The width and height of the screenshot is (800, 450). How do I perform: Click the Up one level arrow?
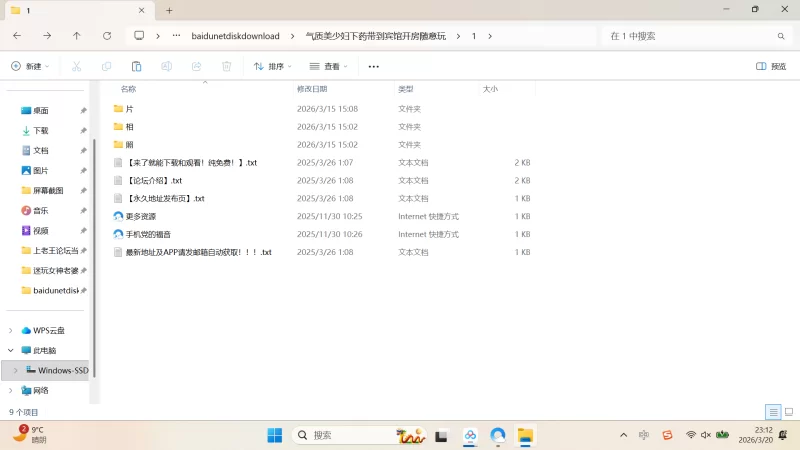pyautogui.click(x=77, y=36)
